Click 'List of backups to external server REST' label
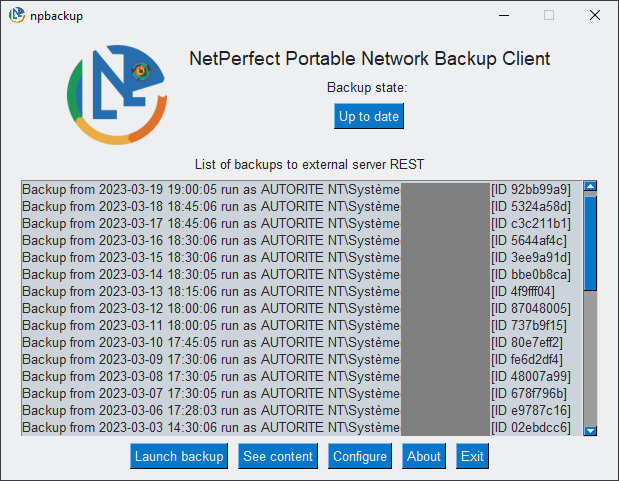 [310, 164]
